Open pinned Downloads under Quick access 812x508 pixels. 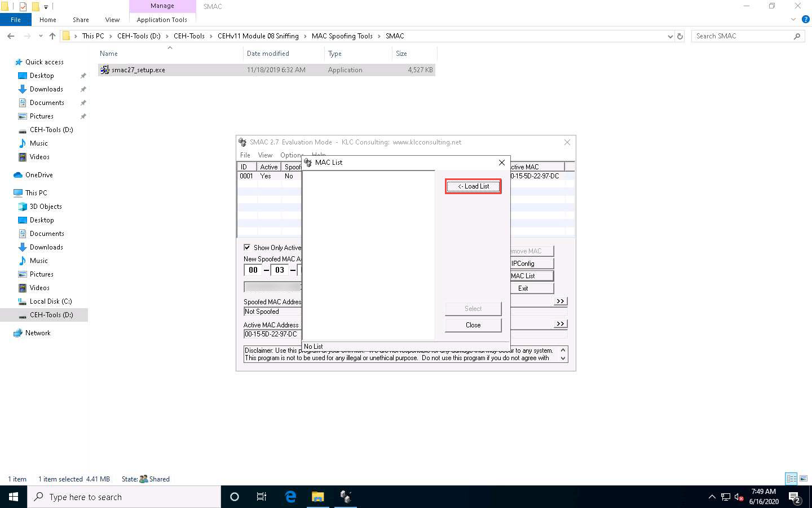46,89
